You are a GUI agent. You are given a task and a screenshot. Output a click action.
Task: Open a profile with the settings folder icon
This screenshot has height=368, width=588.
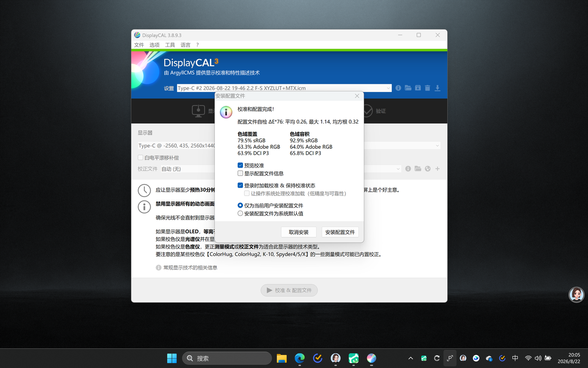pyautogui.click(x=408, y=88)
